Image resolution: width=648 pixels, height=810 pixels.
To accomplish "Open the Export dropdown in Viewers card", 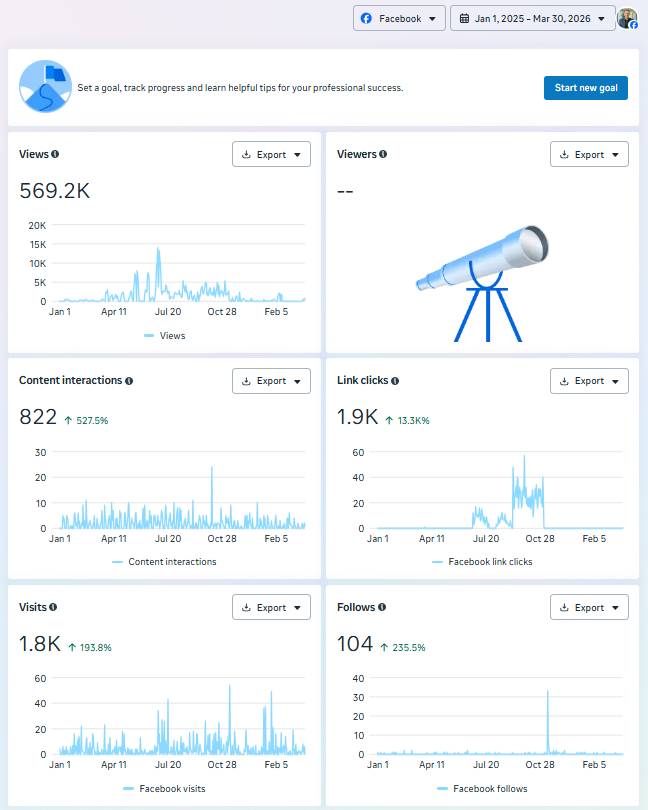I will click(589, 154).
